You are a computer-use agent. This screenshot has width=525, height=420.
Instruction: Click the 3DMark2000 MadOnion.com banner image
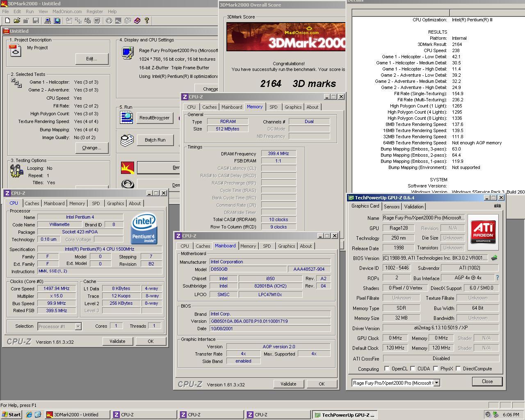pos(286,37)
